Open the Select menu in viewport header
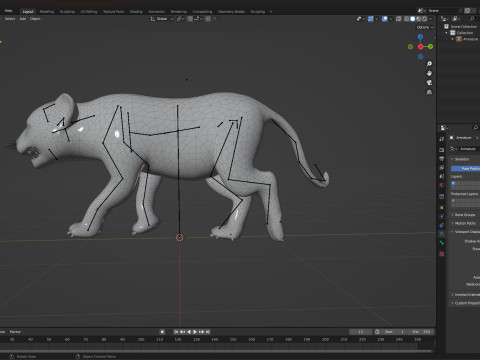 click(x=10, y=19)
